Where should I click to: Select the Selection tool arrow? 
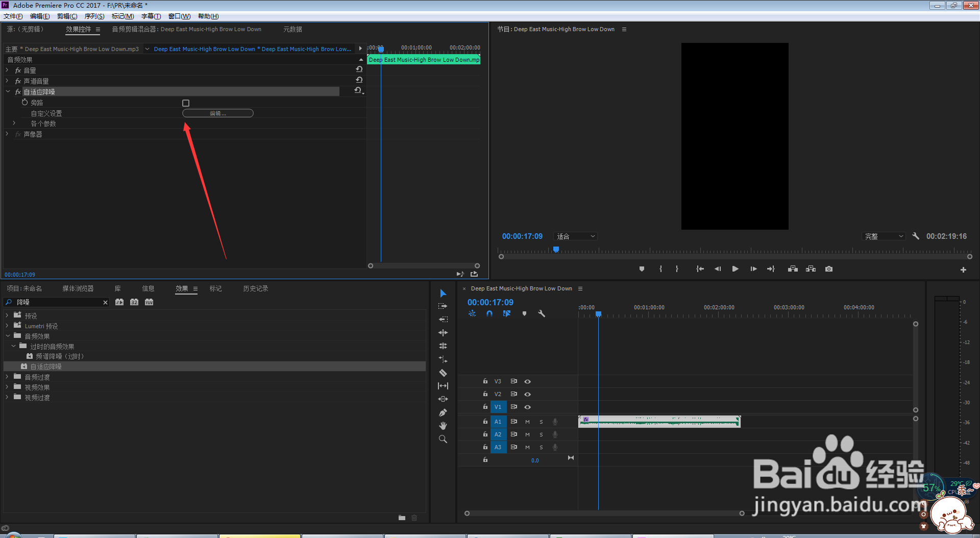click(x=443, y=293)
